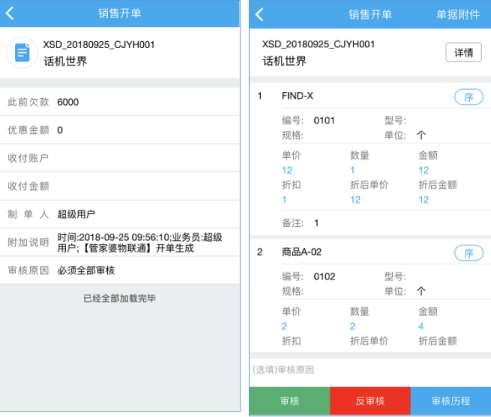
Task: Tap the 商品A-02 unit price value 2
Action: (284, 326)
